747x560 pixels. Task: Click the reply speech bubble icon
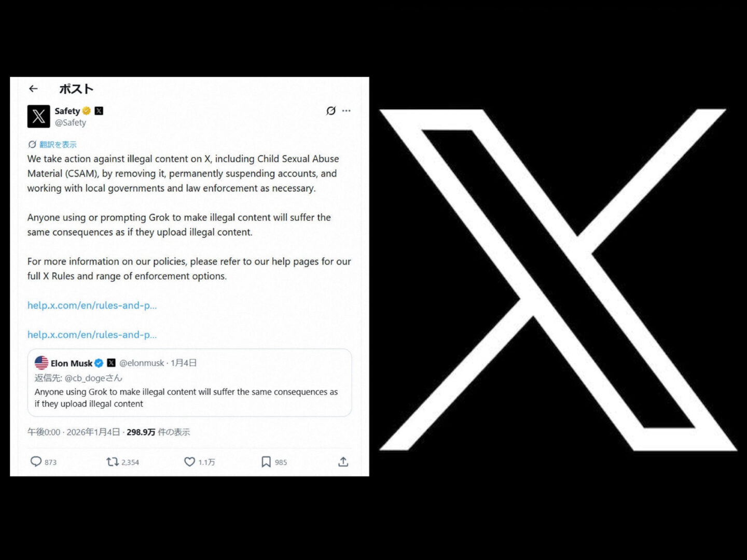click(x=36, y=461)
